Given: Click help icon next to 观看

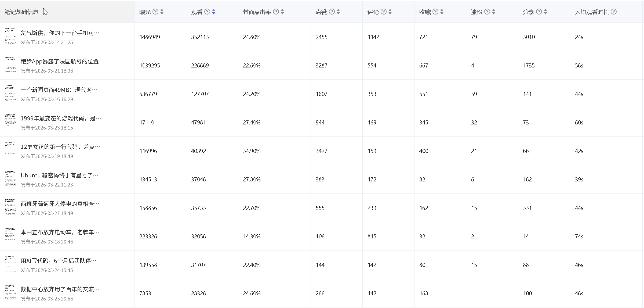Looking at the screenshot, I should 207,12.
